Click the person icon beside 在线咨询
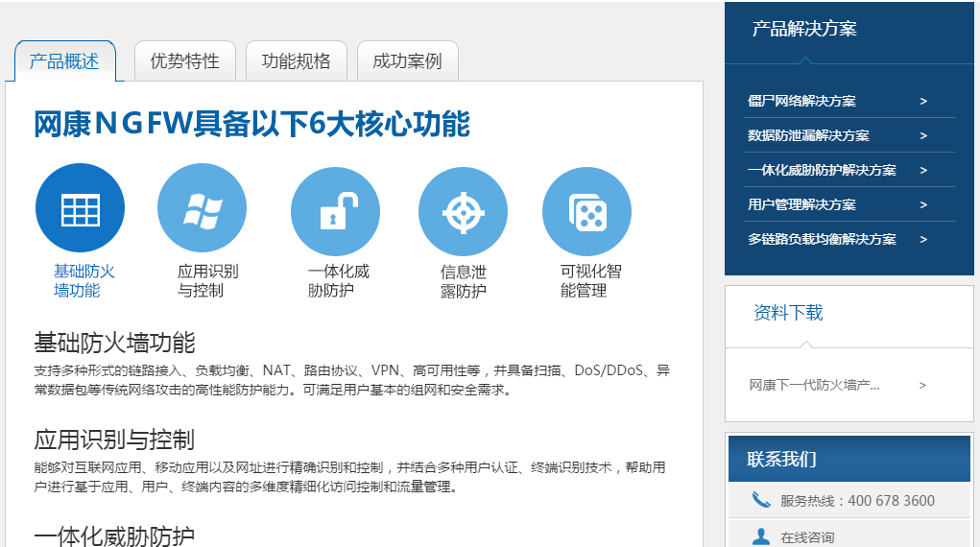This screenshot has height=547, width=980. [x=760, y=536]
